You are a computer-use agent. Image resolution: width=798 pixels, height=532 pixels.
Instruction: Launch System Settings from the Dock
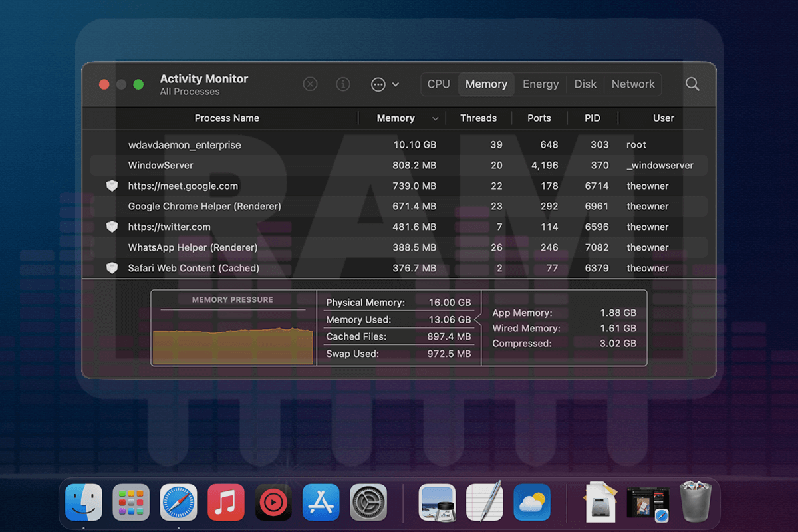(x=368, y=503)
